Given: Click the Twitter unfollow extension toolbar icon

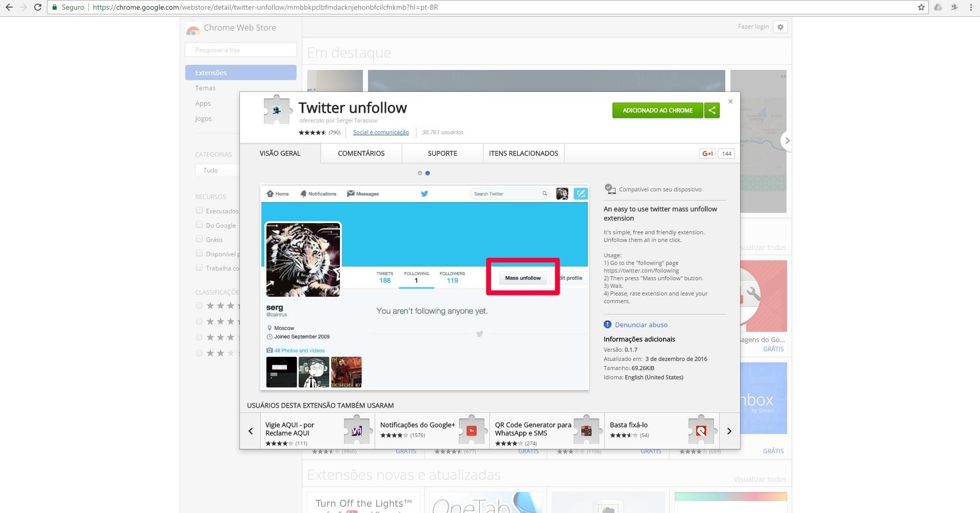Looking at the screenshot, I should [954, 7].
